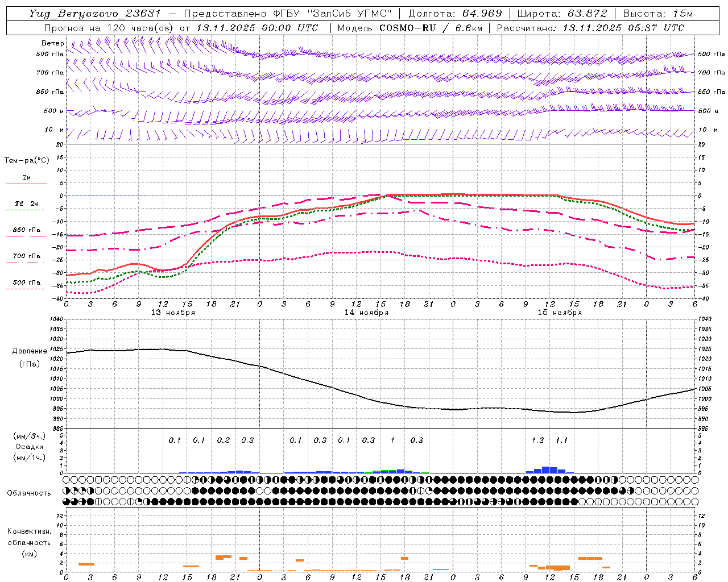Click the 1.3 precipitation amount value
The image size is (728, 582).
537,440
